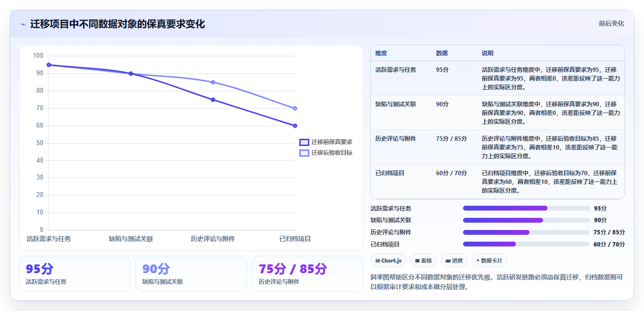
Task: Click the description text of the 已归档项目 row
Action: [549, 182]
